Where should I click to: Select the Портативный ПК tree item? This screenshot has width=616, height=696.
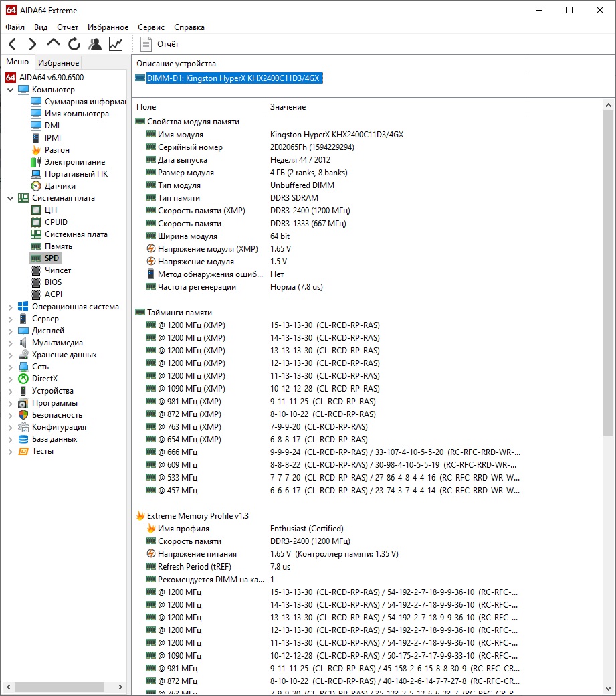coord(76,174)
